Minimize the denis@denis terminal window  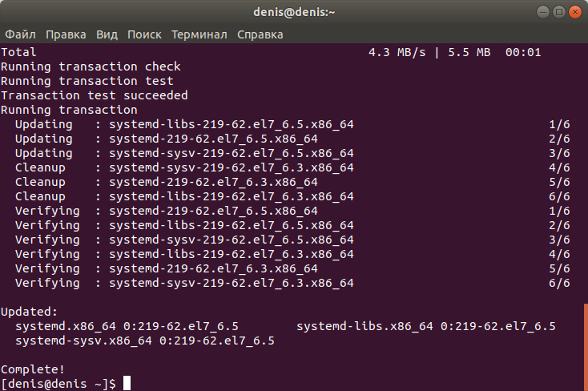[x=542, y=12]
